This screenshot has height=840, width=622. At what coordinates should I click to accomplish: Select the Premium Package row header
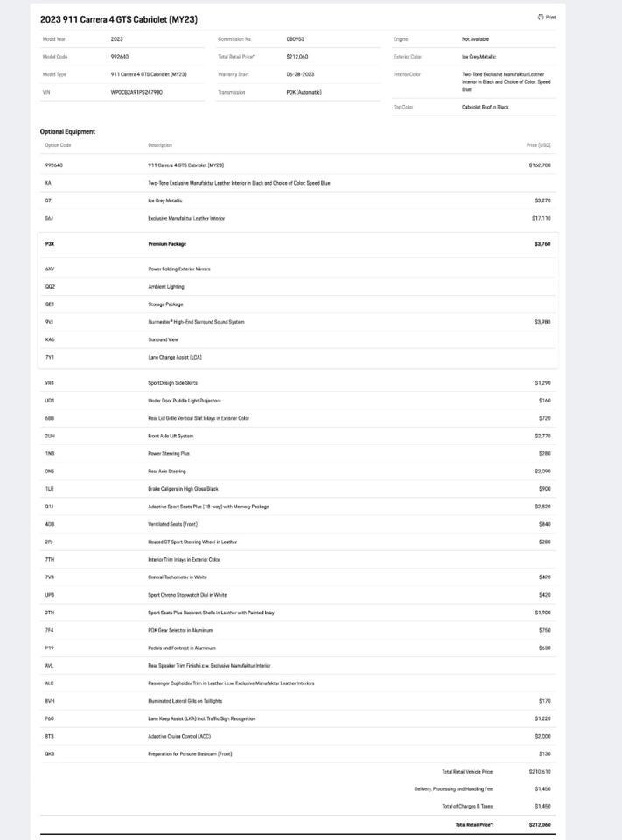[x=167, y=244]
